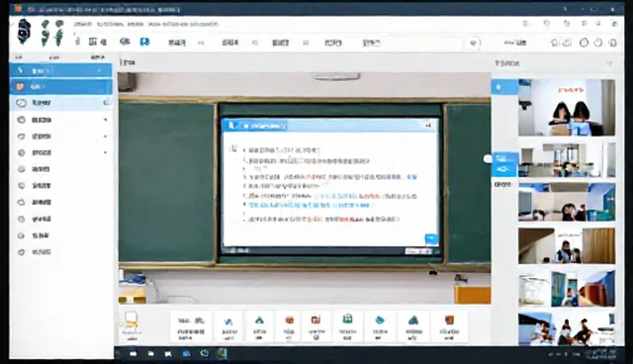This screenshot has height=364, width=633.
Task: Click the third text menu item in the top toolbar
Action: point(280,43)
